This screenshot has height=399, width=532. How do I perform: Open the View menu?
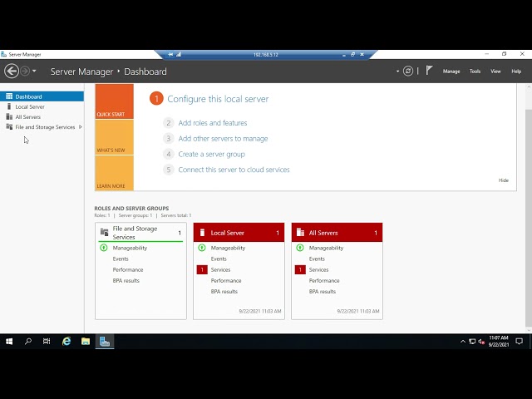(495, 71)
